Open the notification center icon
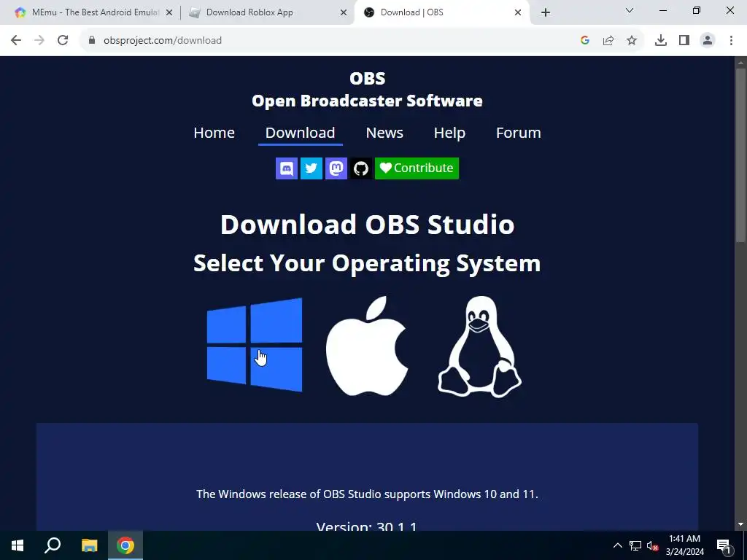The image size is (747, 560). click(724, 545)
